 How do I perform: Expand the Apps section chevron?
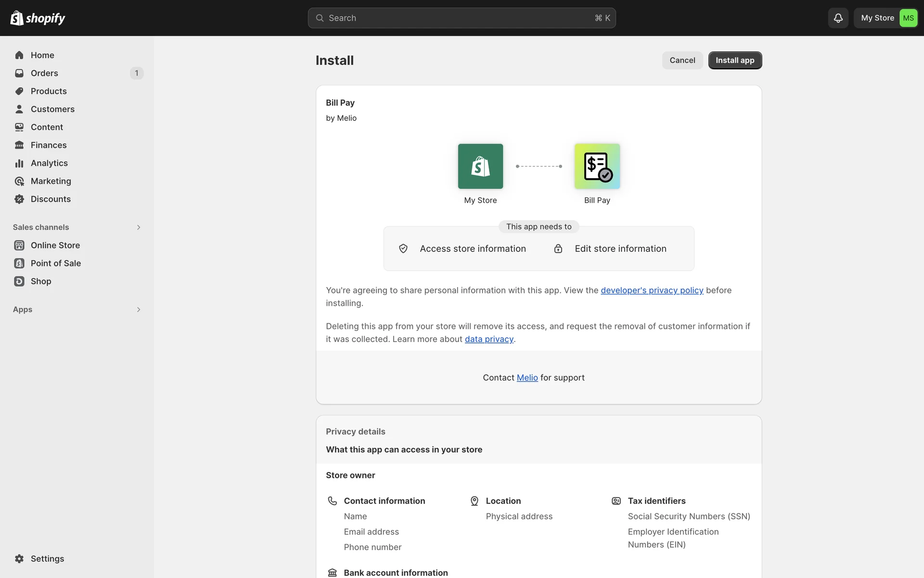(138, 309)
